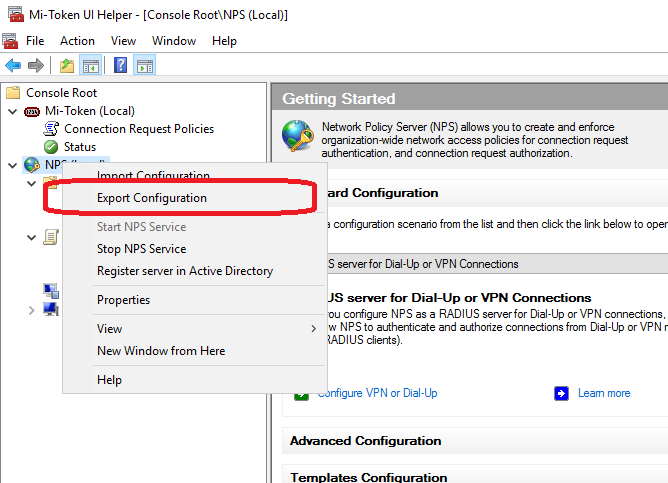Click the blue arrow icon beside Learn more
This screenshot has height=483, width=668.
click(x=561, y=393)
